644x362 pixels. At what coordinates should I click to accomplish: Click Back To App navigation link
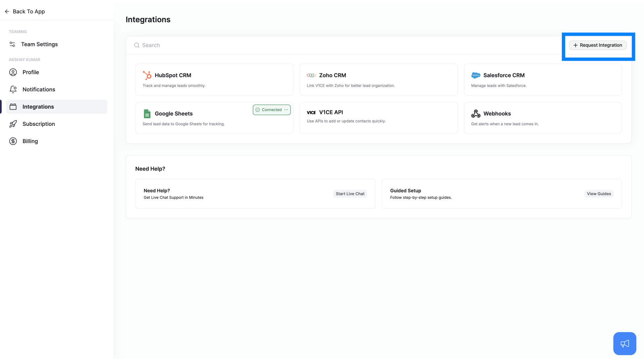click(24, 11)
